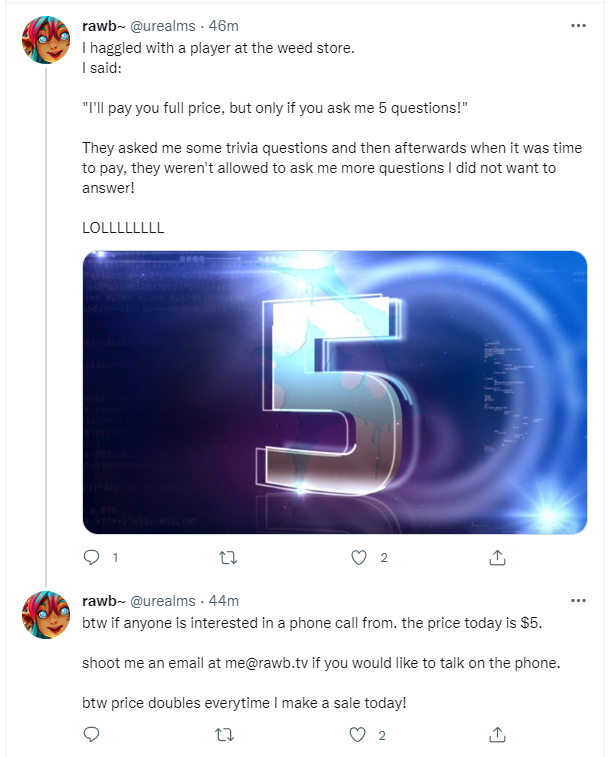
Task: Open rawb~ display name on the second tweet
Action: [x=103, y=601]
